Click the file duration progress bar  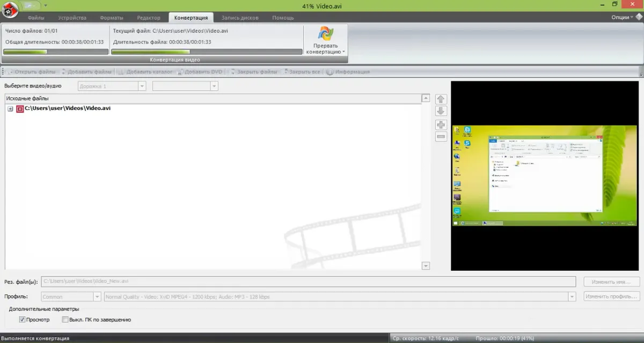tap(207, 52)
